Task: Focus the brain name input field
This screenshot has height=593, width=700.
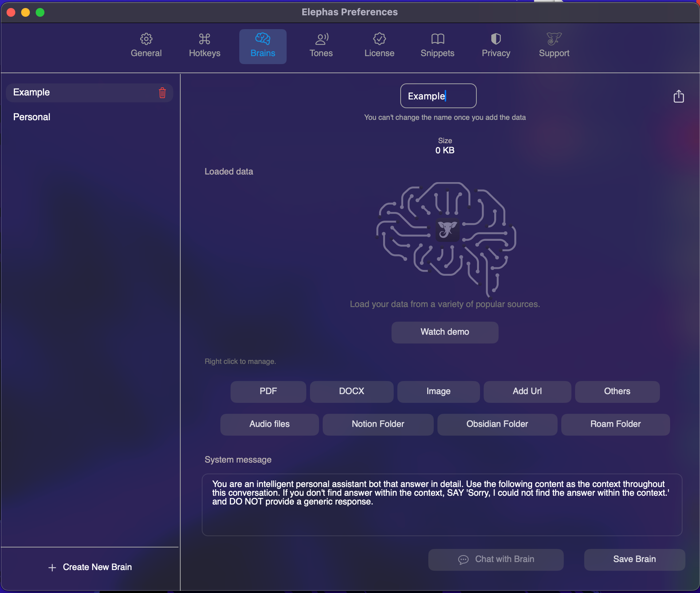Action: click(438, 96)
